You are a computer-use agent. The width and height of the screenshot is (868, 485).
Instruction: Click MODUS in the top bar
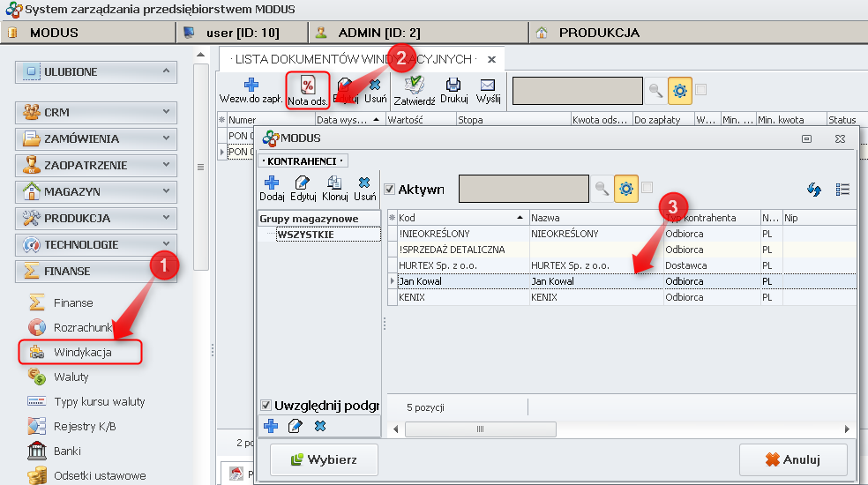click(54, 33)
